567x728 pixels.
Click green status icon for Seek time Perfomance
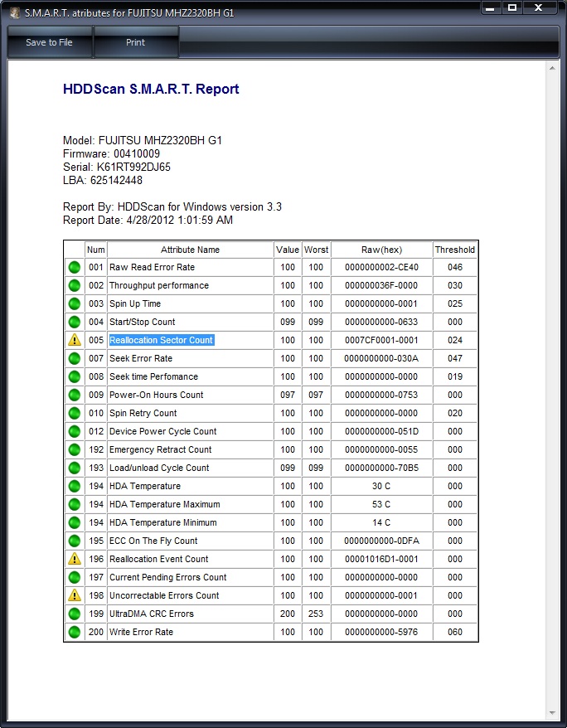[75, 376]
